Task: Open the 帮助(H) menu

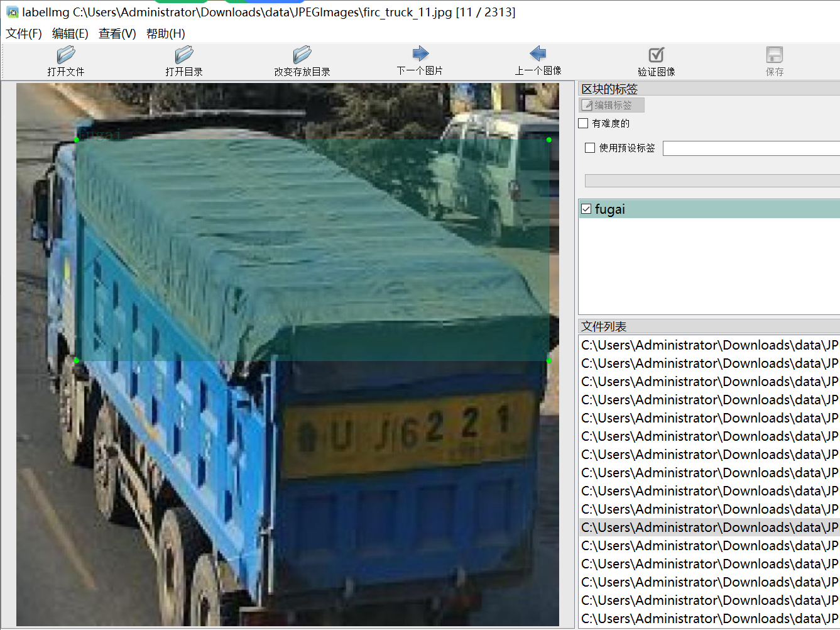Action: click(x=166, y=34)
